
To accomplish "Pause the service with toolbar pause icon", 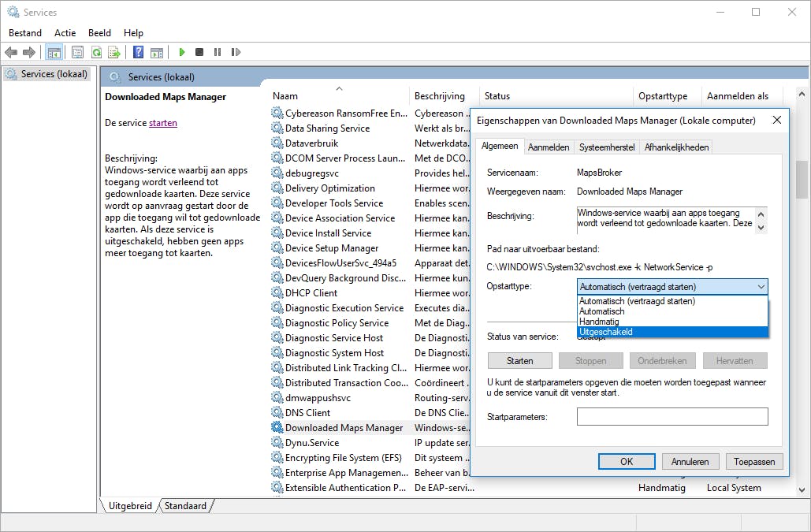I will [x=218, y=52].
